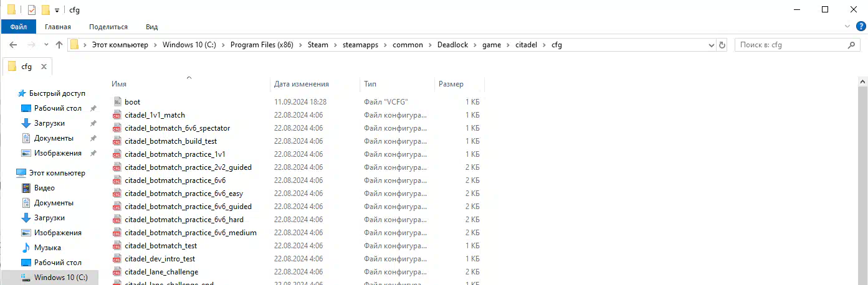Image resolution: width=868 pixels, height=285 pixels.
Task: Click Steam in the address breadcrumb
Action: [317, 45]
